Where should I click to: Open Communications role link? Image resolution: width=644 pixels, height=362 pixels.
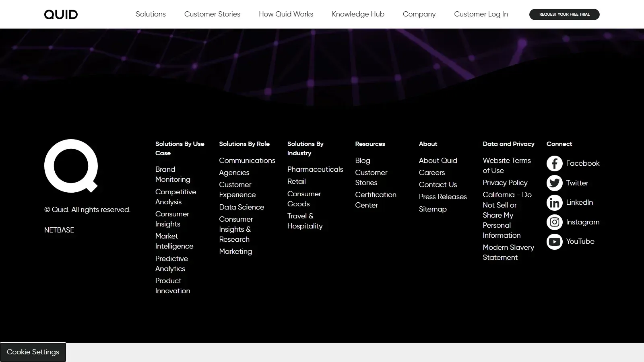coord(247,160)
